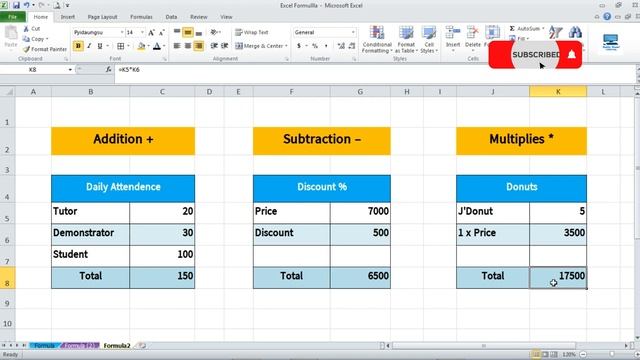
Task: Click the Accounting dollar format icon
Action: tap(299, 46)
